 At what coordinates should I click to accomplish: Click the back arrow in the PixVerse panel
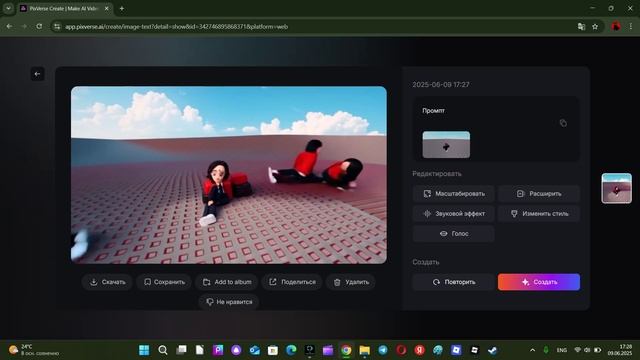37,74
